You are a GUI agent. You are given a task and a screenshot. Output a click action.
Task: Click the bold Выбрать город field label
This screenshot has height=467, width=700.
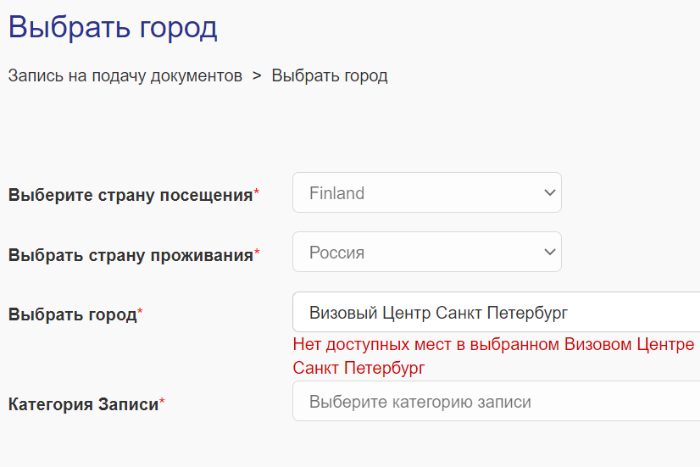(x=72, y=314)
